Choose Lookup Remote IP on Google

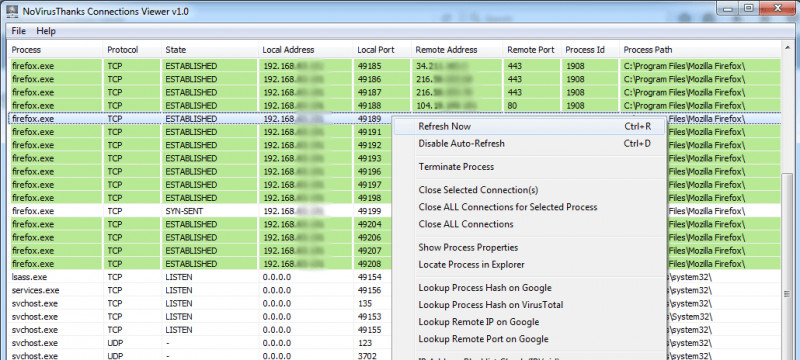(530, 322)
